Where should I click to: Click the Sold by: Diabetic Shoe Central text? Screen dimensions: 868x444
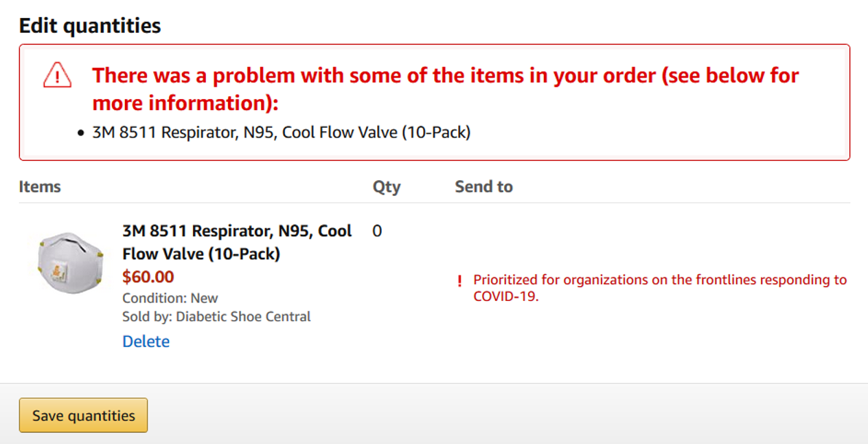point(216,317)
